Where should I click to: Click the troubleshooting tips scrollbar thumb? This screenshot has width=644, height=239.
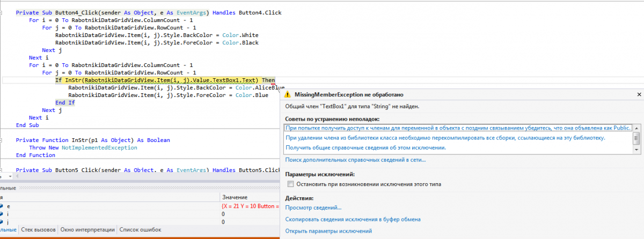pos(637,138)
